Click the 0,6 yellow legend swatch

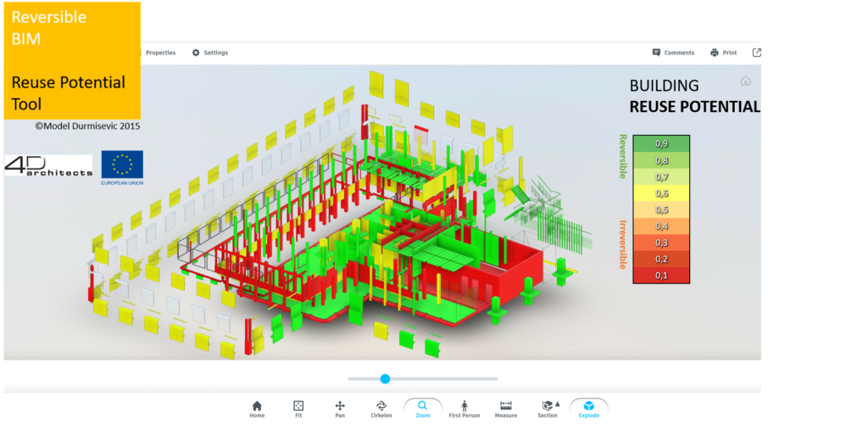661,193
